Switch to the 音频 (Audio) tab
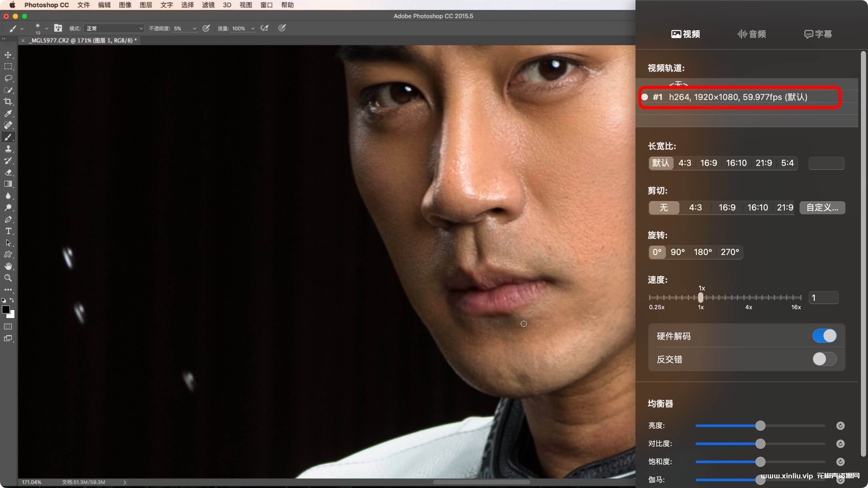This screenshot has height=488, width=868. tap(752, 34)
